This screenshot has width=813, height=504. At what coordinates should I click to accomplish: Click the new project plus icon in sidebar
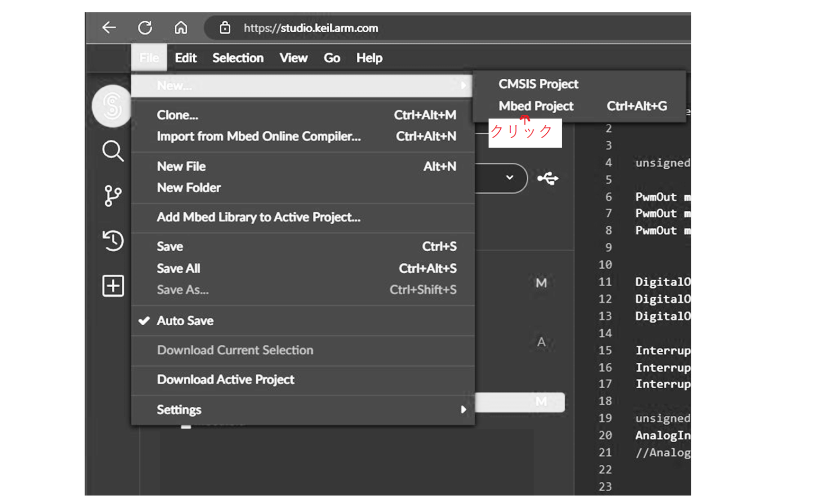pos(112,286)
